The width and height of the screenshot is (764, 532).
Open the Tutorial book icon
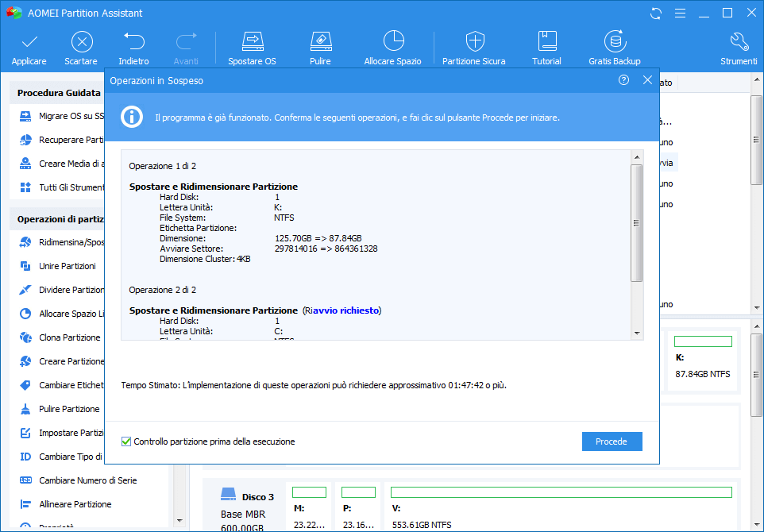(x=547, y=41)
